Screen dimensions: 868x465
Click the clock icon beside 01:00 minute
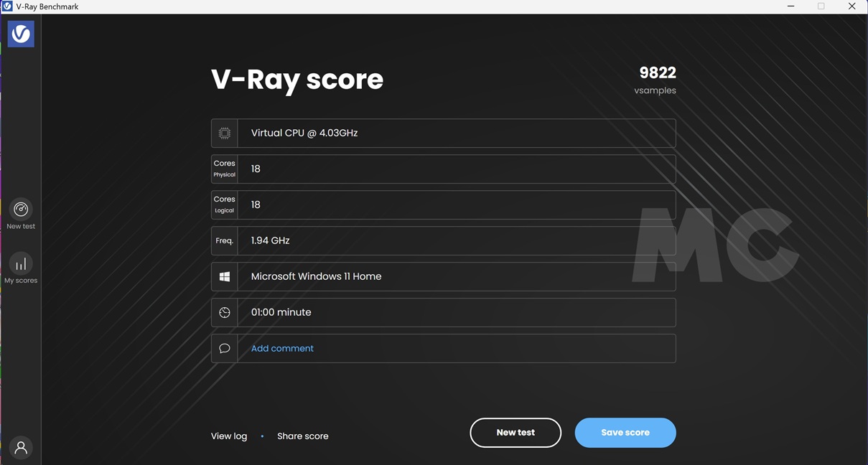click(225, 312)
